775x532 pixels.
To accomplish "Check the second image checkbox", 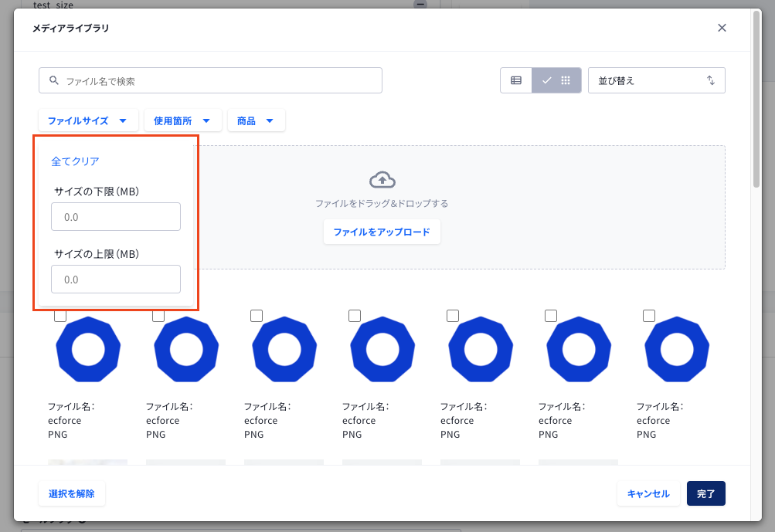I will click(x=158, y=316).
